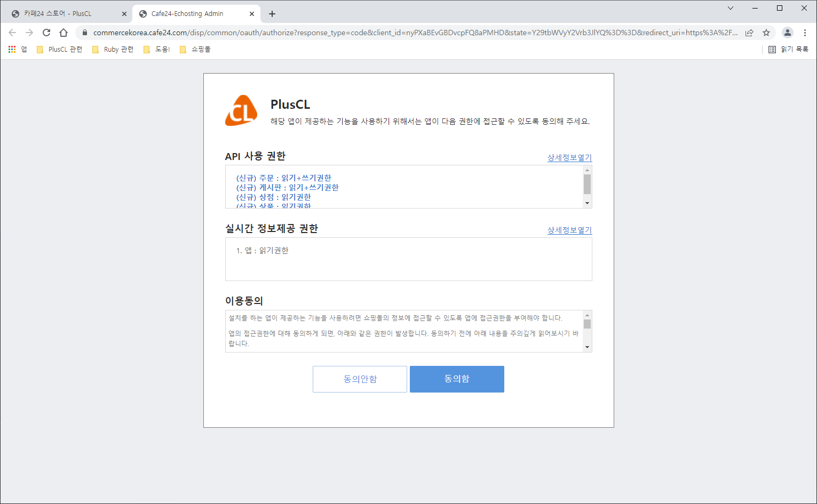Click the browser reload page icon
Image resolution: width=817 pixels, height=504 pixels.
coord(46,33)
